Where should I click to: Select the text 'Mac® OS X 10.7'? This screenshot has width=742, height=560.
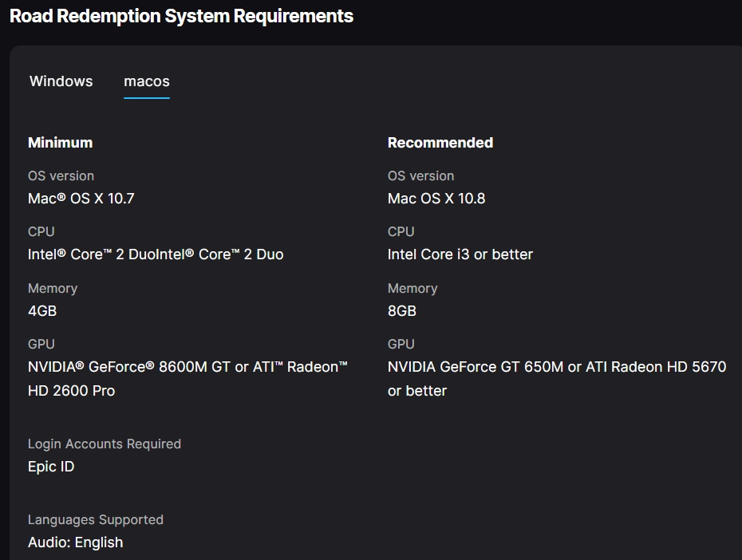pos(81,198)
